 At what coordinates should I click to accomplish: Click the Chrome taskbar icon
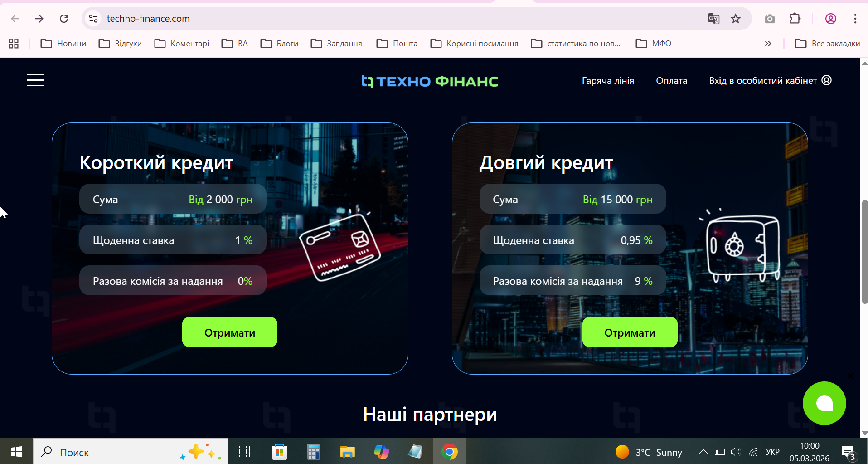pyautogui.click(x=450, y=452)
